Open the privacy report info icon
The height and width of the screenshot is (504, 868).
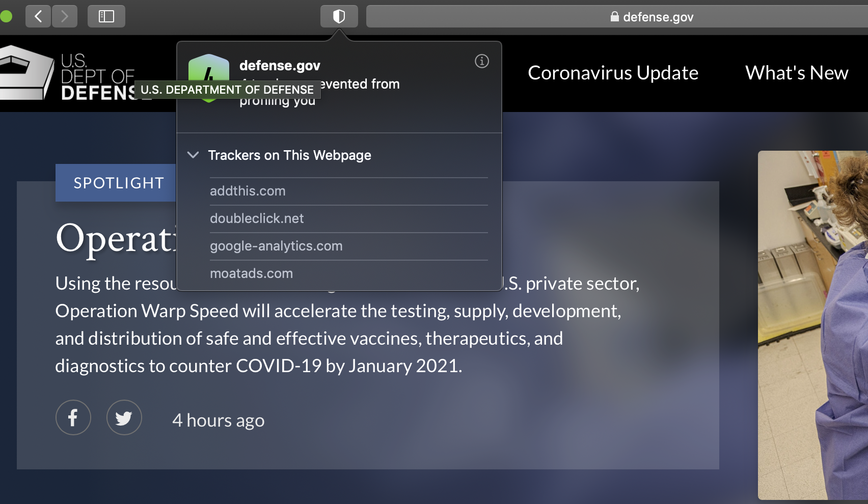click(x=482, y=61)
